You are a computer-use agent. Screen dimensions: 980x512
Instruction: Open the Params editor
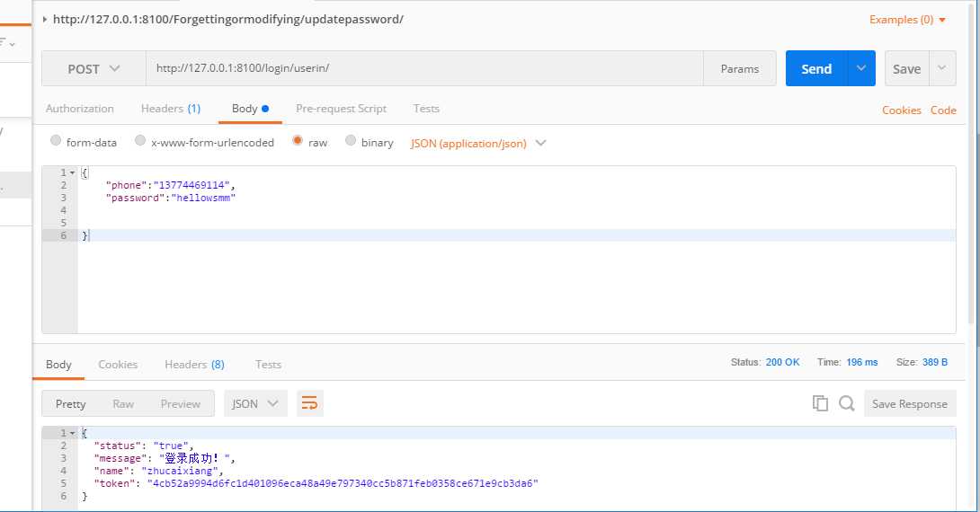pyautogui.click(x=739, y=68)
